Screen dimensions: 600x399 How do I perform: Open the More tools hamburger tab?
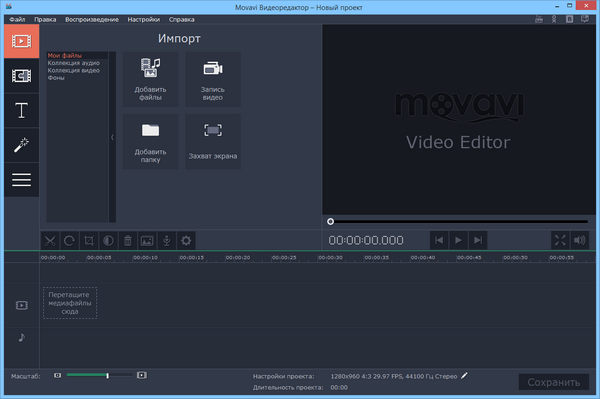point(21,179)
